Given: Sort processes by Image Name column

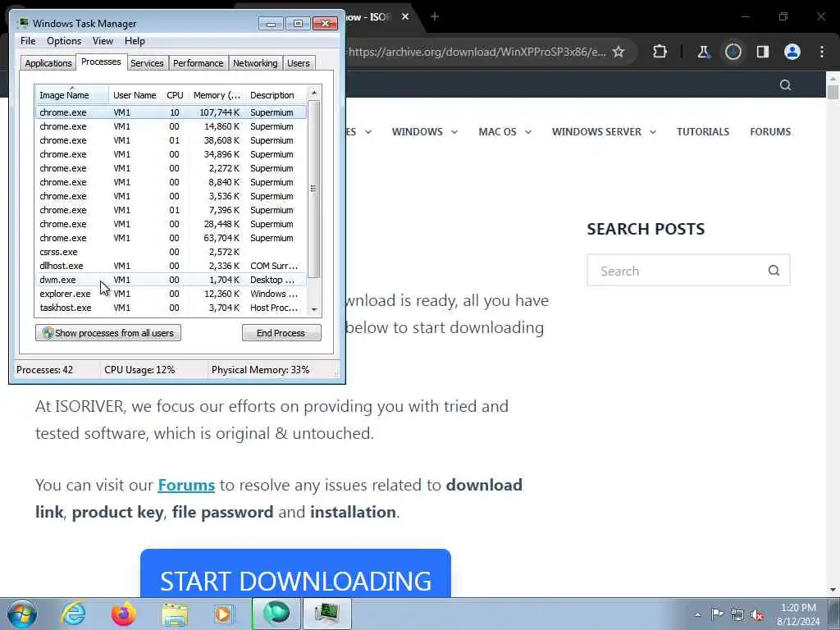Looking at the screenshot, I should 72,95.
